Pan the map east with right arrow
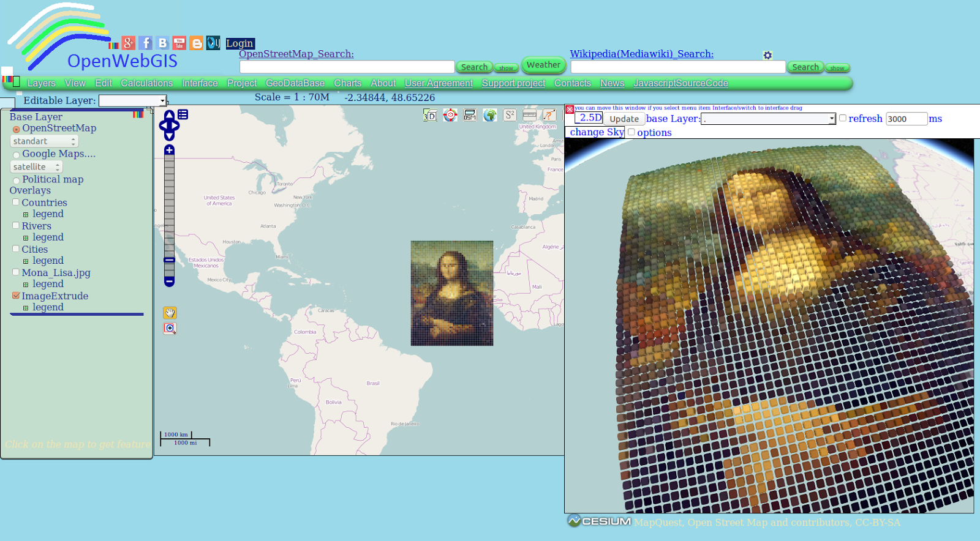Screen dimensions: 980x541 [x=176, y=126]
